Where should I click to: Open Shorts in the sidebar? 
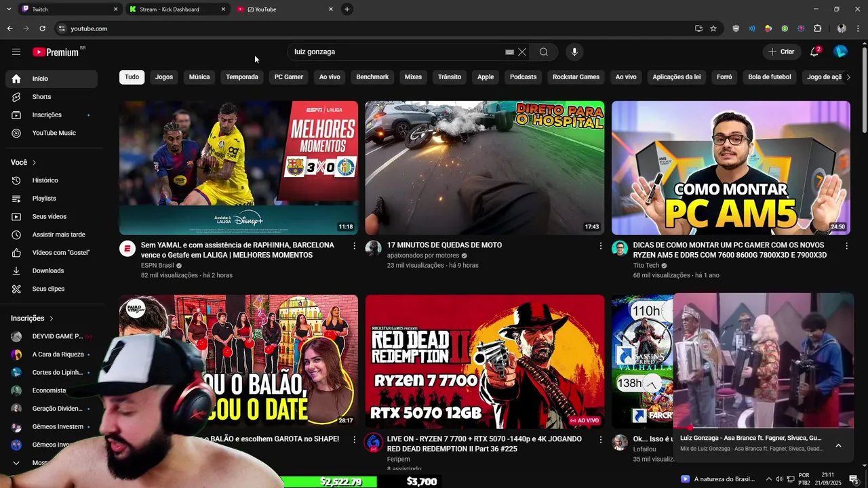52,97
